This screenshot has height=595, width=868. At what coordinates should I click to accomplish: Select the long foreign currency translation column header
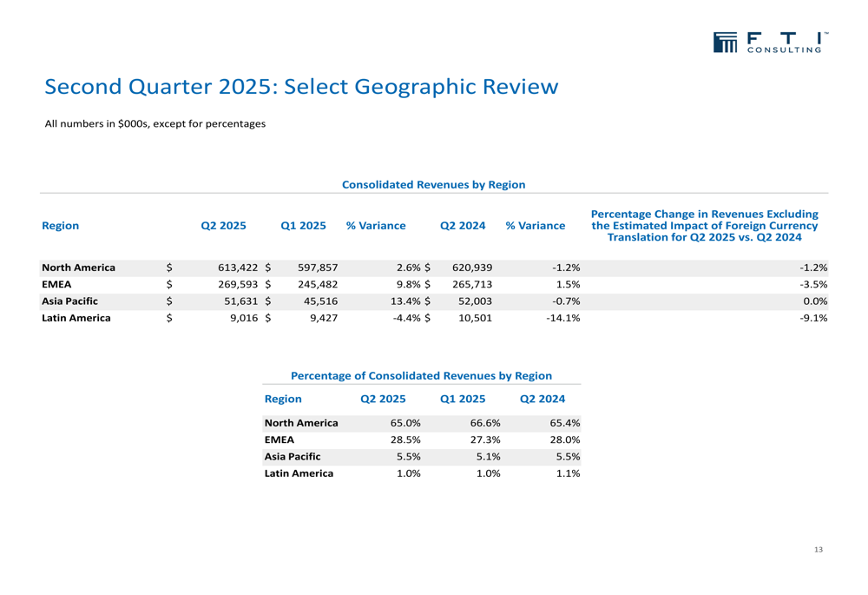(x=704, y=226)
